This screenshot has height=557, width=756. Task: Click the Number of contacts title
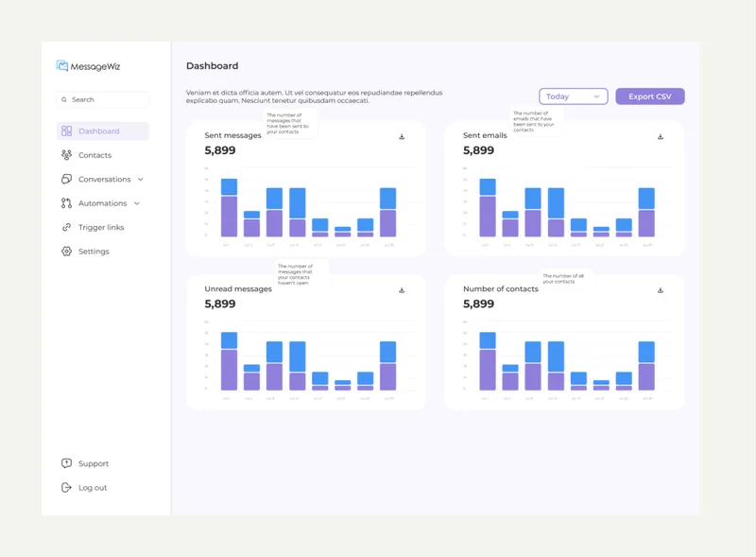click(501, 289)
